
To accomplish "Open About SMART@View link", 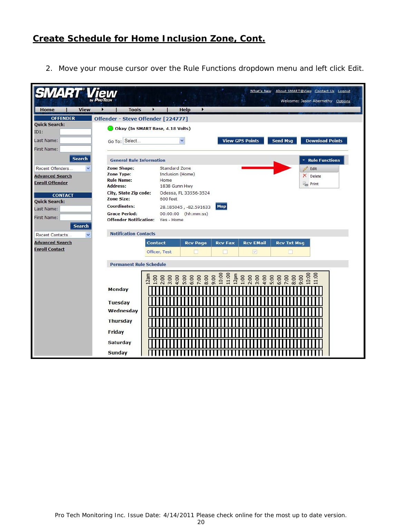I will 294,91.
